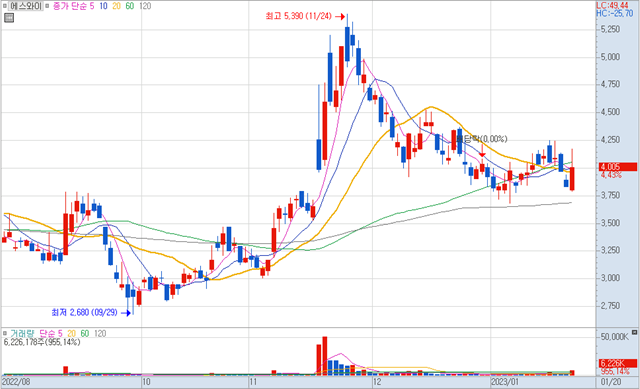
Task: Click the red 4,005 current price tag
Action: [618, 167]
